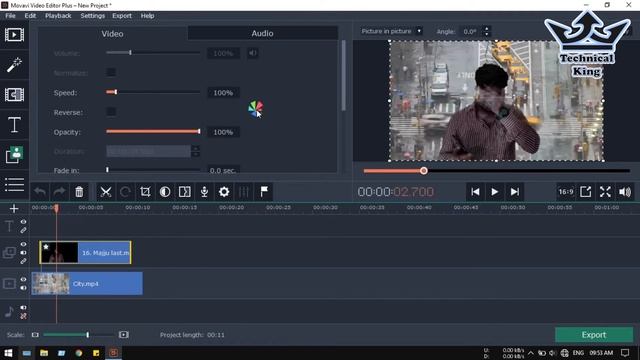Open the File menu
Viewport: 640px width, 360px height.
click(10, 16)
